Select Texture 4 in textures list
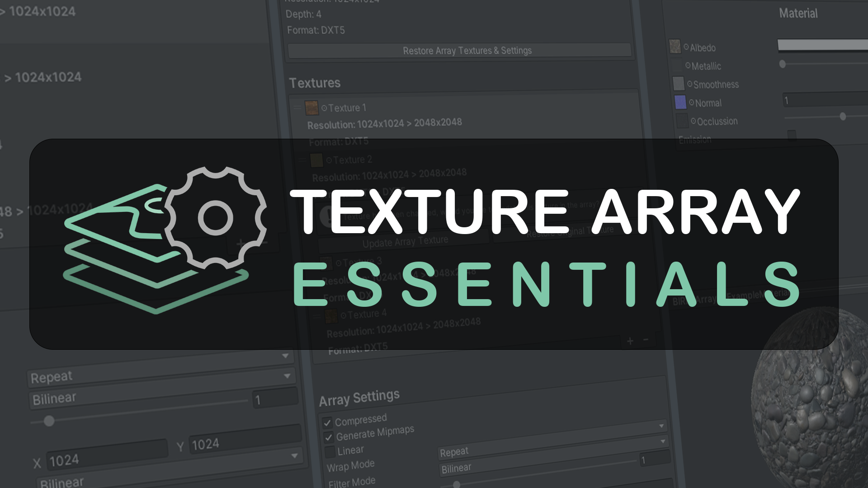The width and height of the screenshot is (868, 488). [x=363, y=314]
